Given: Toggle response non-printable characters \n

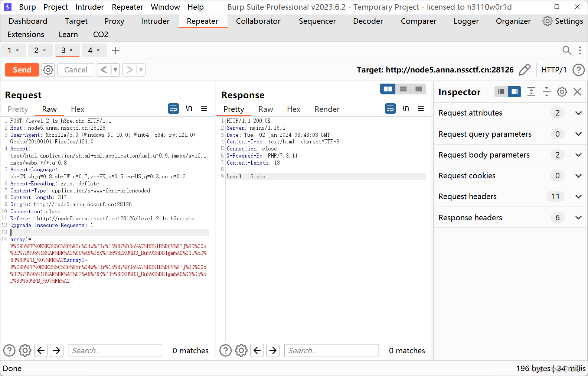Looking at the screenshot, I should point(406,108).
